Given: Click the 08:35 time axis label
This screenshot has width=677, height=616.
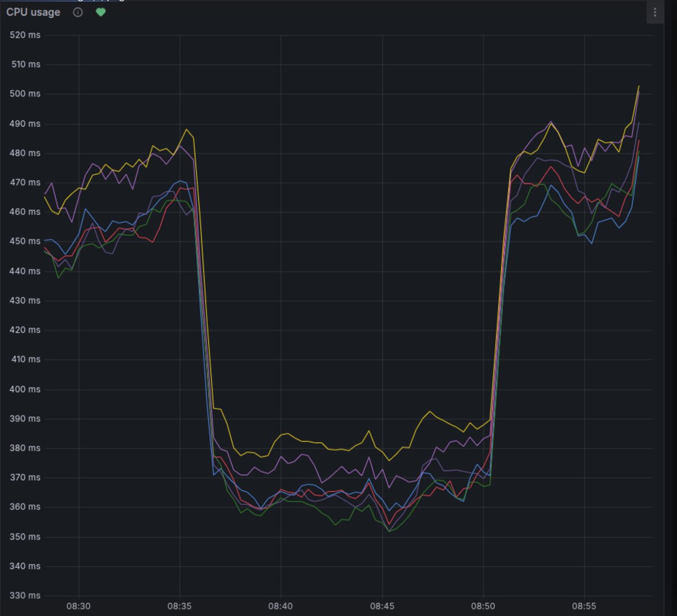Looking at the screenshot, I should pyautogui.click(x=179, y=606).
